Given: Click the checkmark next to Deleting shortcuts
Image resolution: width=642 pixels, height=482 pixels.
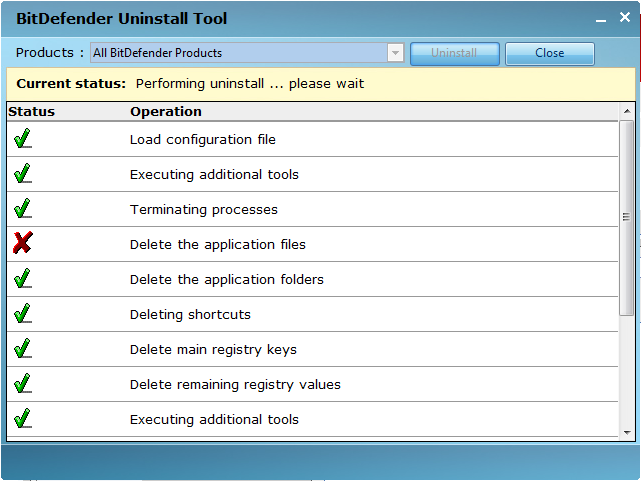Looking at the screenshot, I should 23,314.
